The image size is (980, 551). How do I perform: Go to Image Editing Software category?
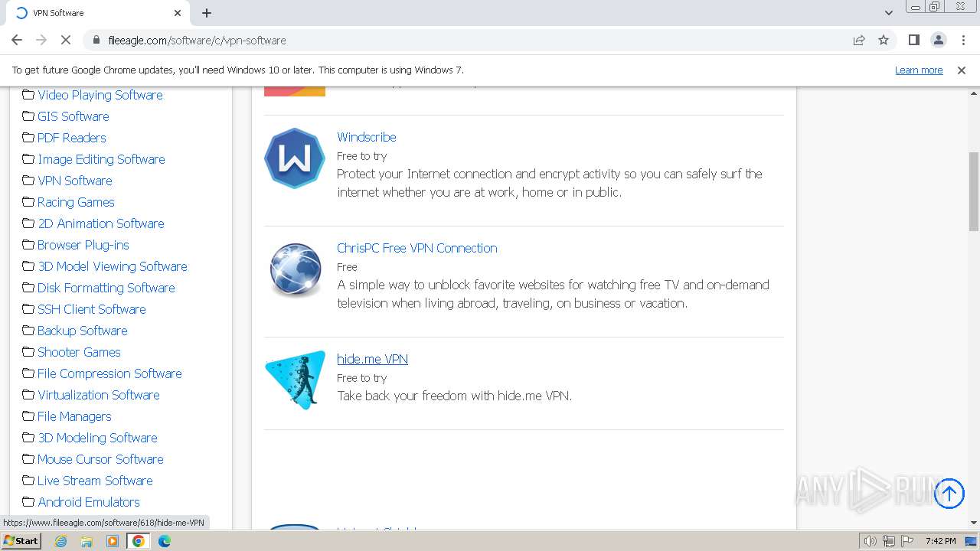[x=101, y=159]
